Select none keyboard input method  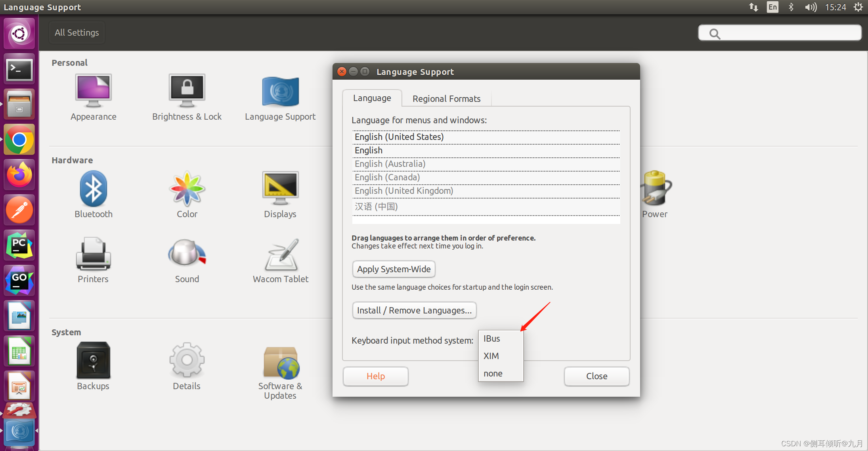click(x=493, y=373)
